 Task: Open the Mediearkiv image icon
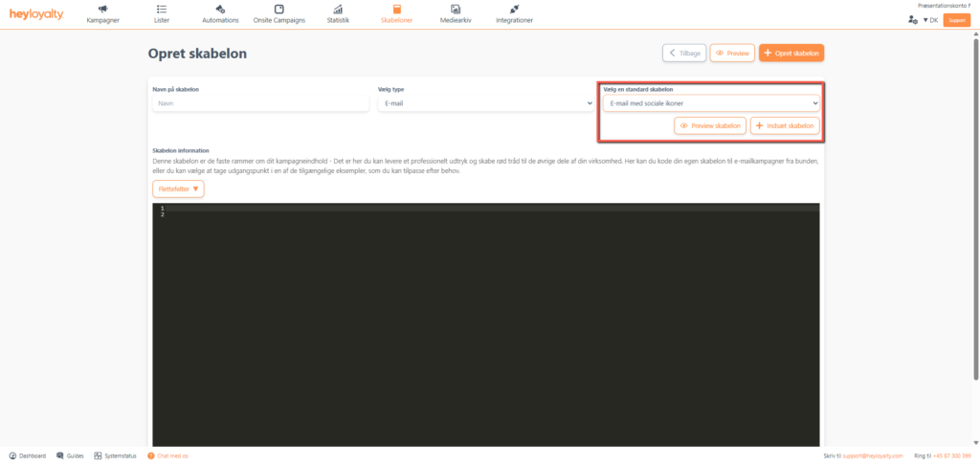tap(456, 10)
